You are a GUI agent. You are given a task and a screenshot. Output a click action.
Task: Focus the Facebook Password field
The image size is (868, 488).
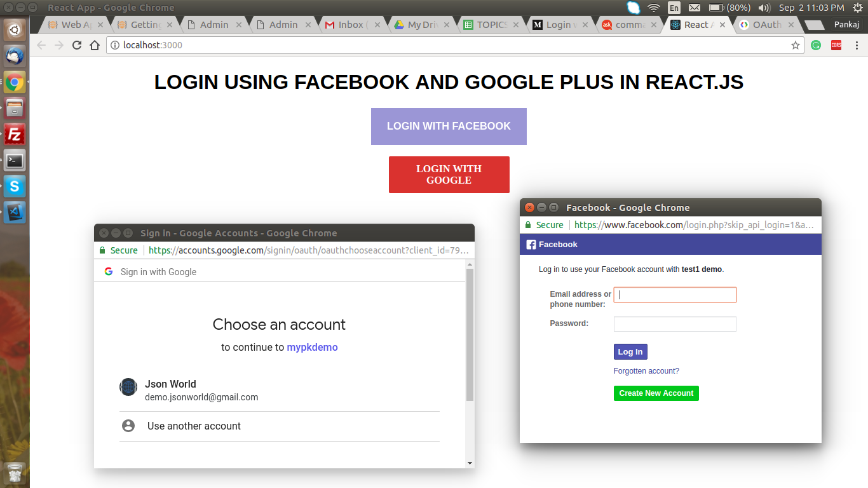(x=675, y=324)
